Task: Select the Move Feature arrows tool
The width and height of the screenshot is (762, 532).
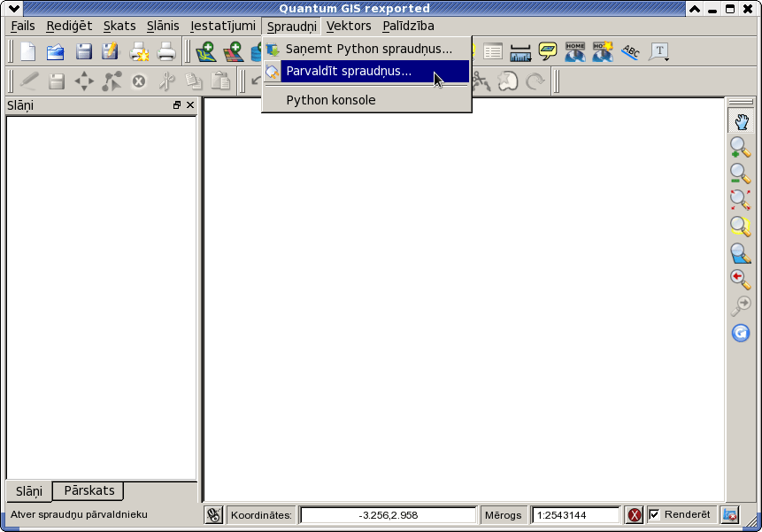Action: [x=84, y=81]
